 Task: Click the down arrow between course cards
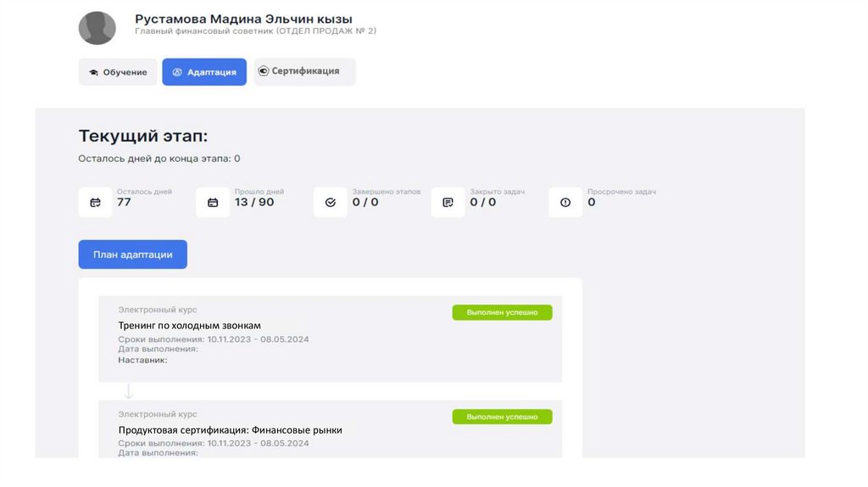coord(128,391)
